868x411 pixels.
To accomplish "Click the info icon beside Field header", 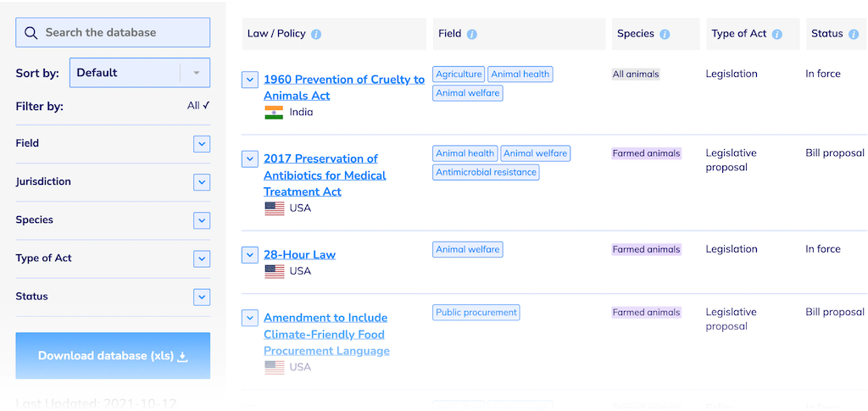I will [x=472, y=35].
